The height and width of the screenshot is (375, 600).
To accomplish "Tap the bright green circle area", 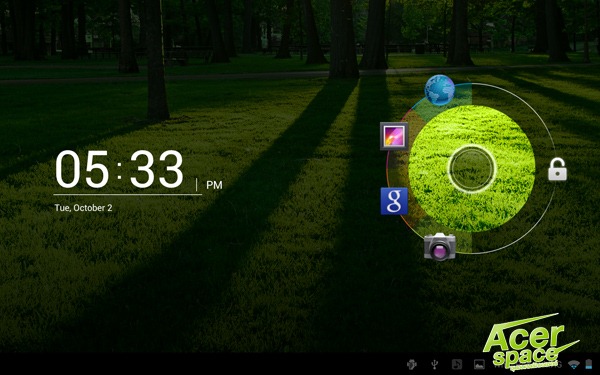I will (471, 168).
